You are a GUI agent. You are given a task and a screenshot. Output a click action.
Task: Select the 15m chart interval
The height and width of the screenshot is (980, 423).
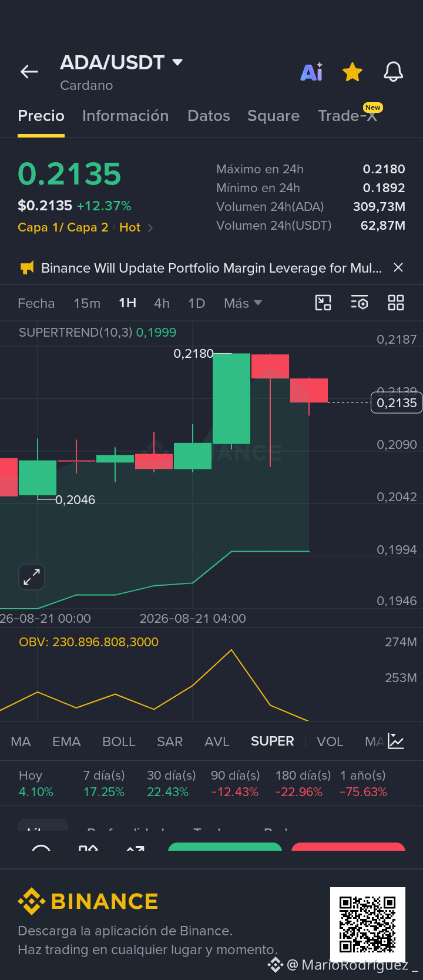coord(87,303)
